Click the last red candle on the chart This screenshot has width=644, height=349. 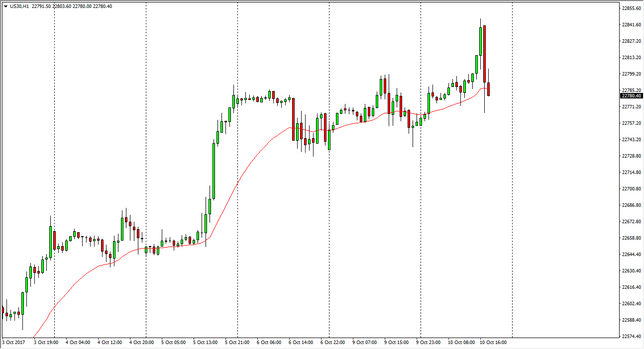489,89
